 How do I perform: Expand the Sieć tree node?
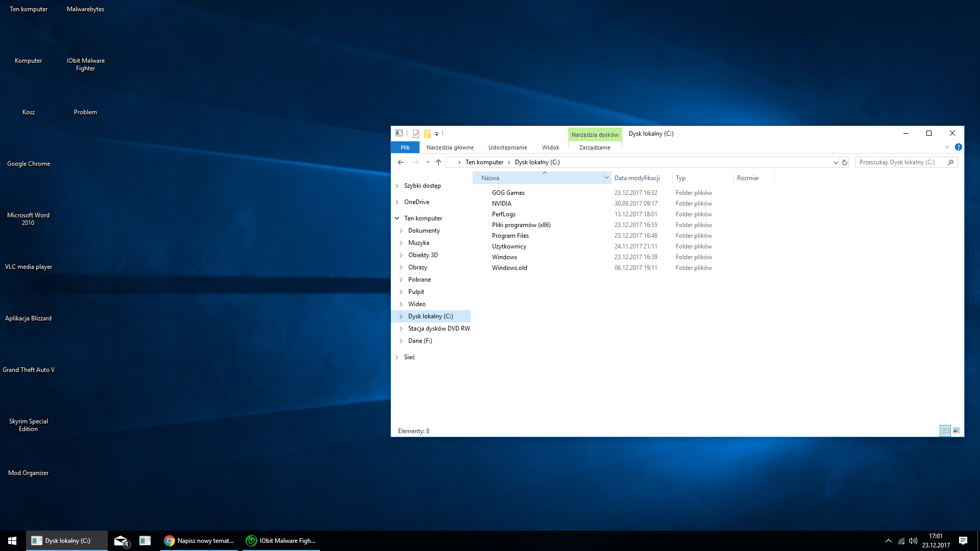click(x=397, y=357)
